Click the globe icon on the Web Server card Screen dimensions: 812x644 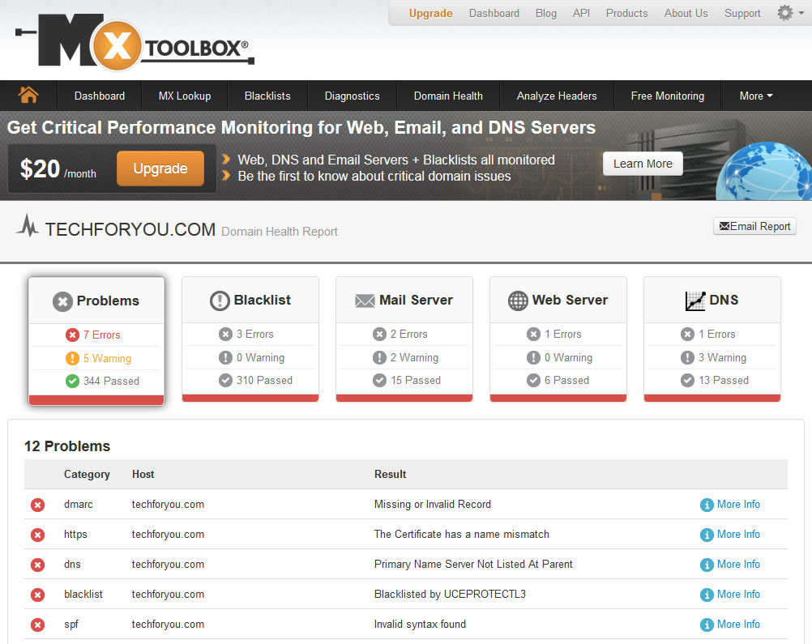point(517,300)
